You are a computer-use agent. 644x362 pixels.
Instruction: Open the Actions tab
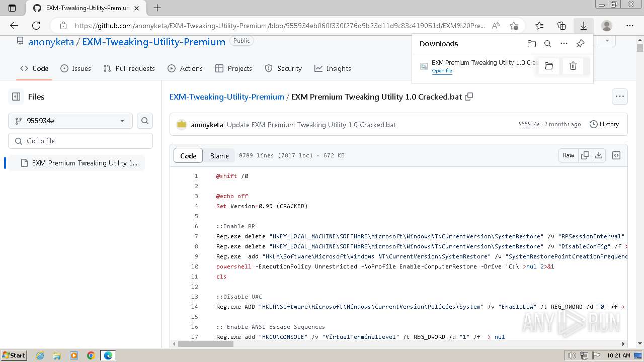click(185, 68)
